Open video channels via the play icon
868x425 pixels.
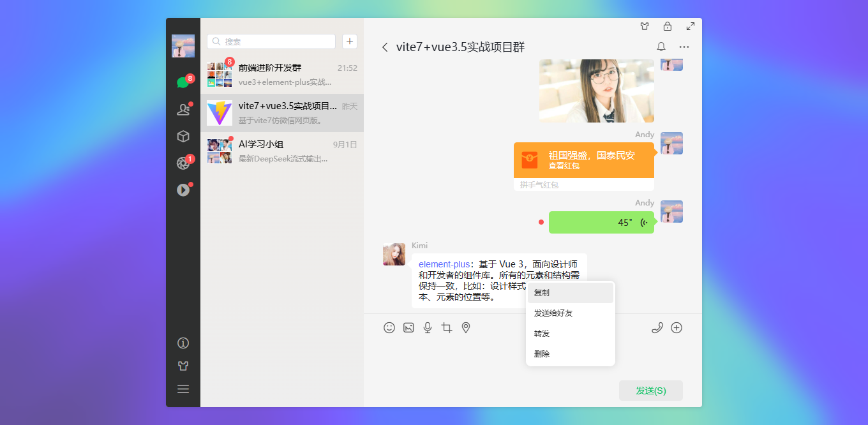(x=183, y=190)
